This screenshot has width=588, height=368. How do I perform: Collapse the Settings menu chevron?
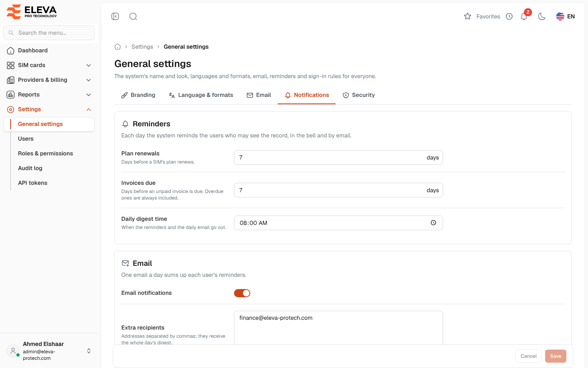click(x=89, y=110)
